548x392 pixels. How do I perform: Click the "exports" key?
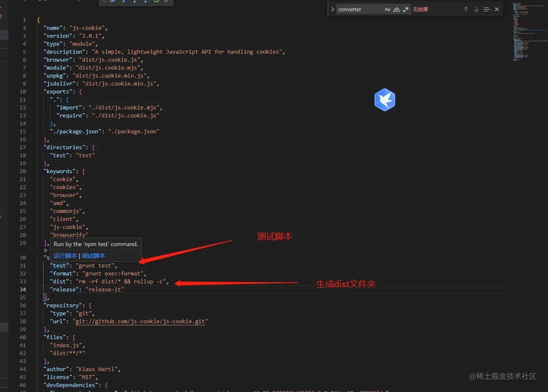[x=58, y=92]
